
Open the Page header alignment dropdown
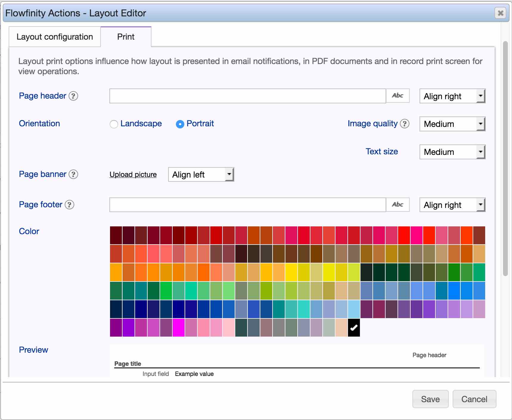pyautogui.click(x=452, y=96)
